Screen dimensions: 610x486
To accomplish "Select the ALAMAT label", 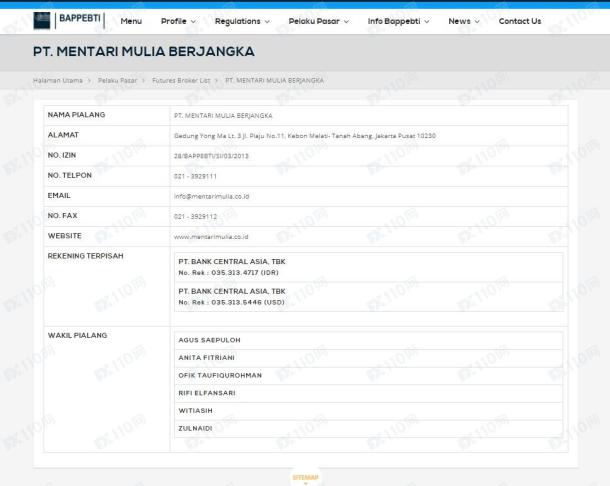I will click(x=63, y=135).
